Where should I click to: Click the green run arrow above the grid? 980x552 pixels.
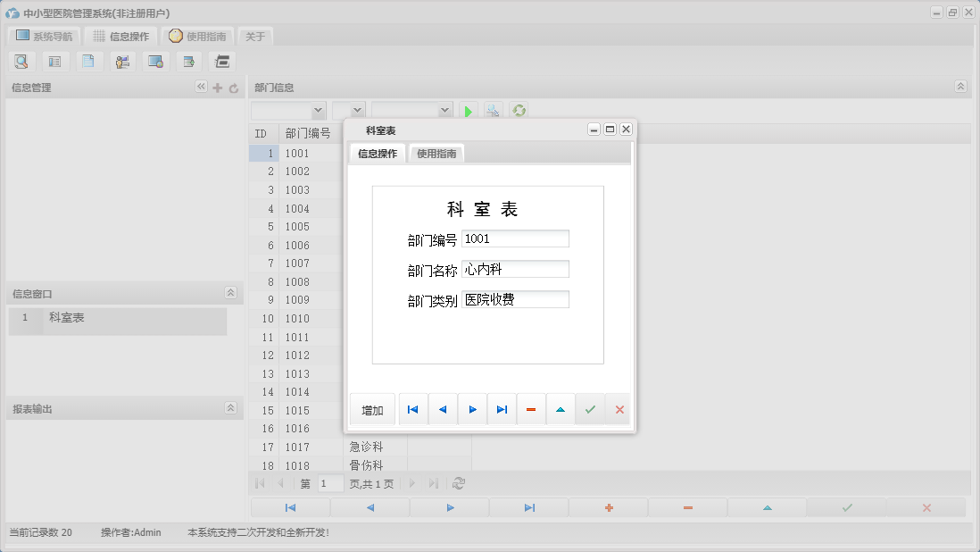(469, 110)
